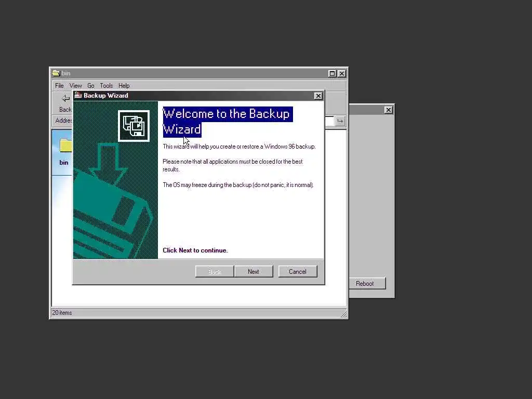Close the Backup Wizard dialog
532x399 pixels.
pyautogui.click(x=318, y=96)
